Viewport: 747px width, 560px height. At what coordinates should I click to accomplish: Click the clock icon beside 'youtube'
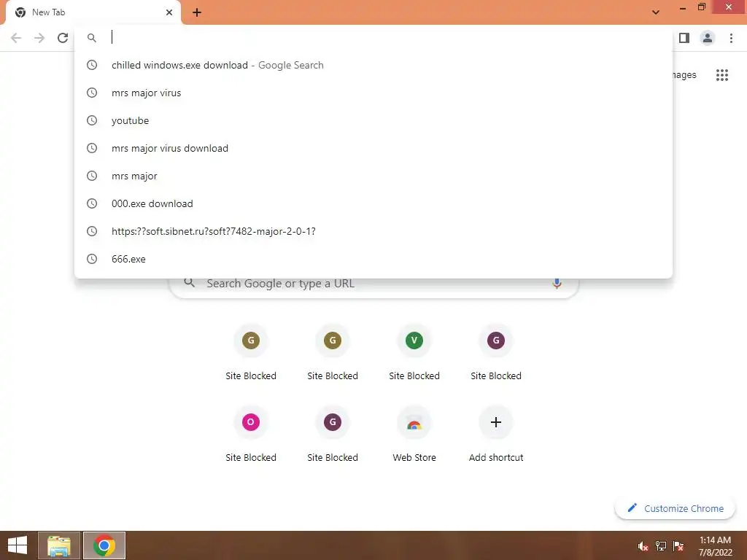(92, 120)
